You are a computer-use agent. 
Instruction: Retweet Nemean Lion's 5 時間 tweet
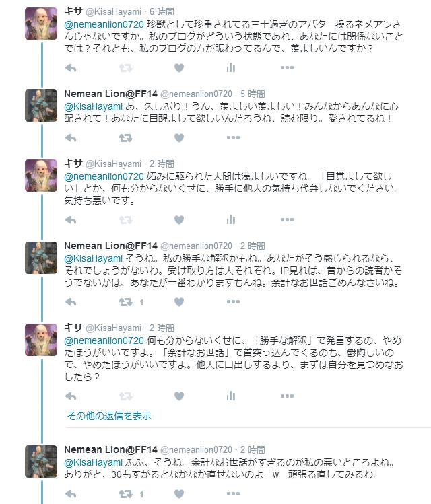[x=125, y=138]
